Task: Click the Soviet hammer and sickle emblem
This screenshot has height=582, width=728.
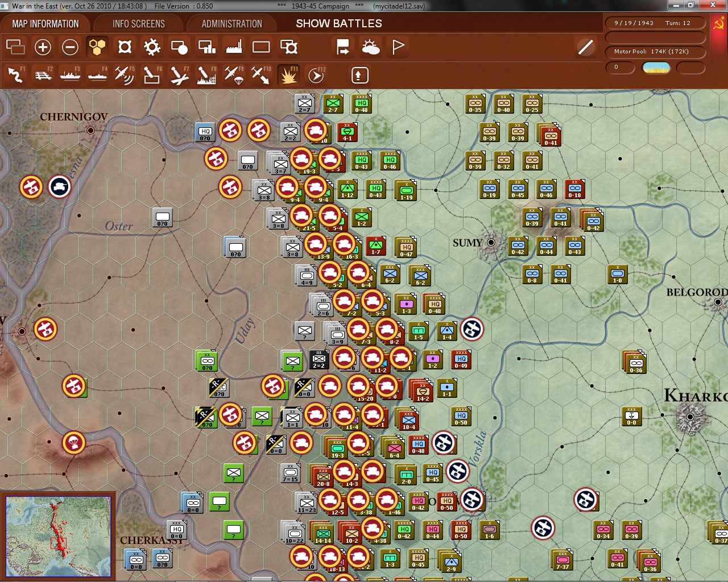Action: [x=719, y=24]
